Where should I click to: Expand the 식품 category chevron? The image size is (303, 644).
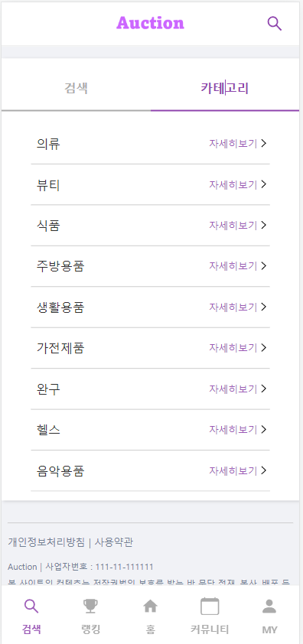[264, 225]
